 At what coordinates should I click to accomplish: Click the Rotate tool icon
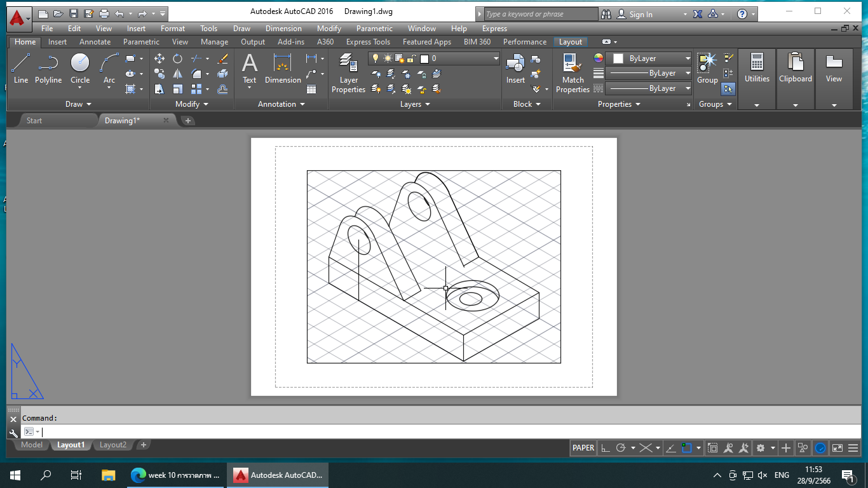click(177, 58)
